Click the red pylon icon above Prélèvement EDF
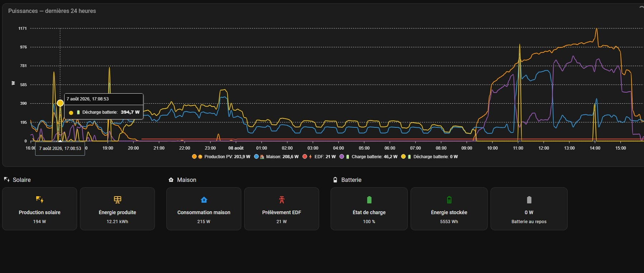This screenshot has height=273, width=644. (281, 200)
